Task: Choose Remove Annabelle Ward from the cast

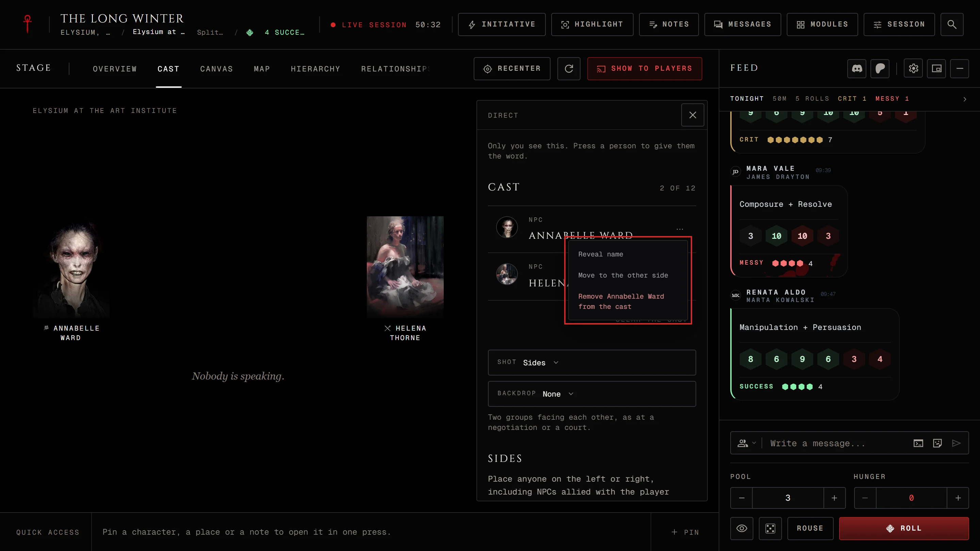Action: click(628, 301)
